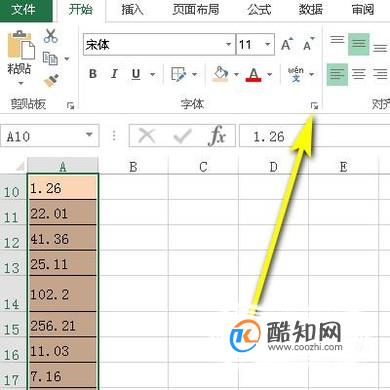The width and height of the screenshot is (390, 390).
Task: Click the Copy icon in the clipboard group
Action: tap(50, 59)
